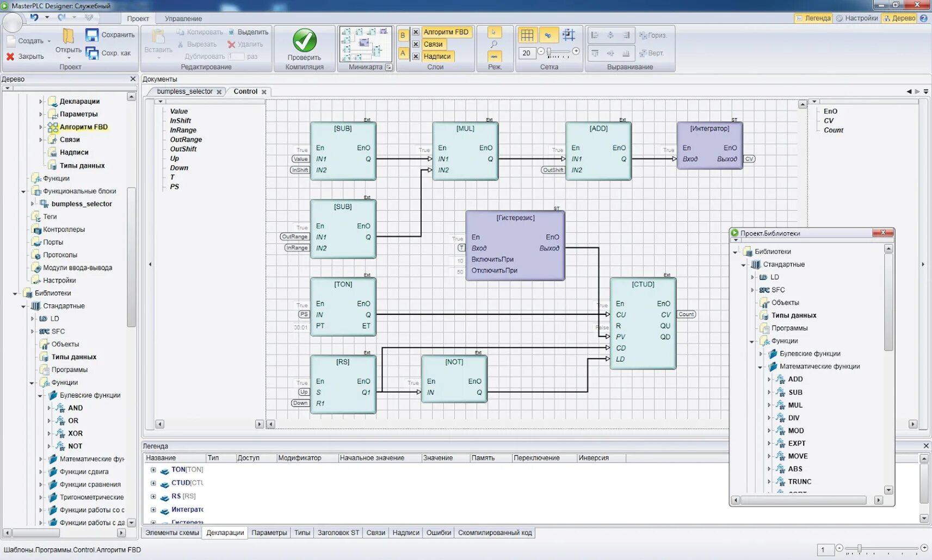Toggle the grid display icon in Сетка
The image size is (932, 560).
click(x=527, y=35)
